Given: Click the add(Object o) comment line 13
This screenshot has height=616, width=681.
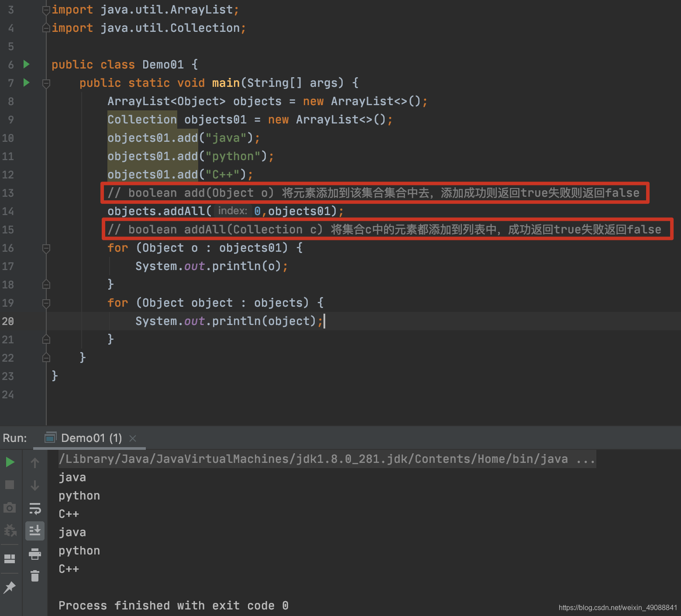Looking at the screenshot, I should pos(373,193).
